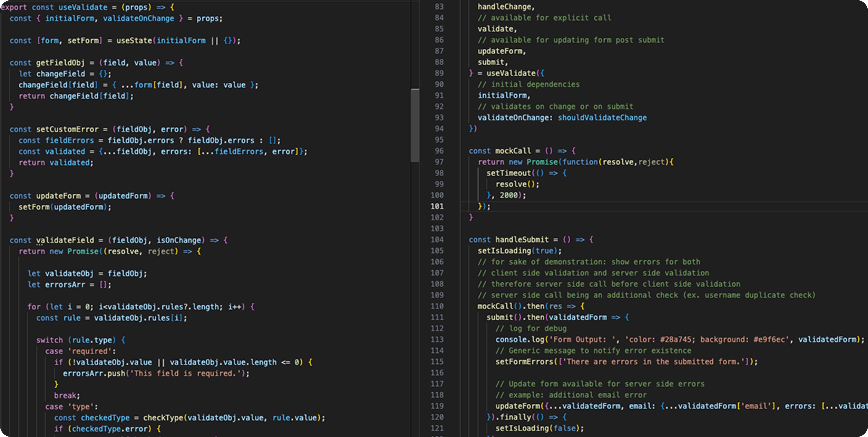Image resolution: width=868 pixels, height=437 pixels.
Task: Click 'checkType' function call
Action: [163, 418]
